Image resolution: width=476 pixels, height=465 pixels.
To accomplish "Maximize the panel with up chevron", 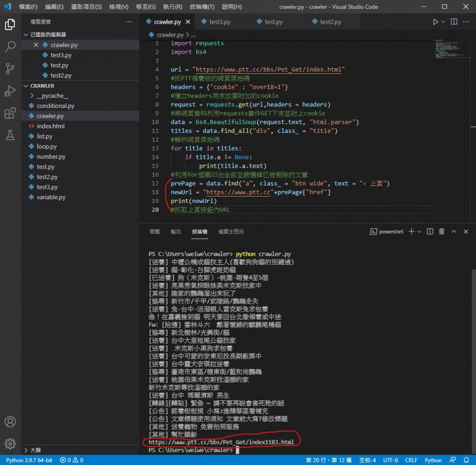I will [454, 232].
